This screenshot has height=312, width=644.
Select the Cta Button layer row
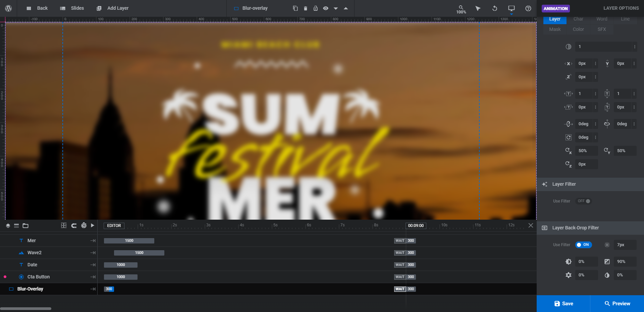point(49,277)
